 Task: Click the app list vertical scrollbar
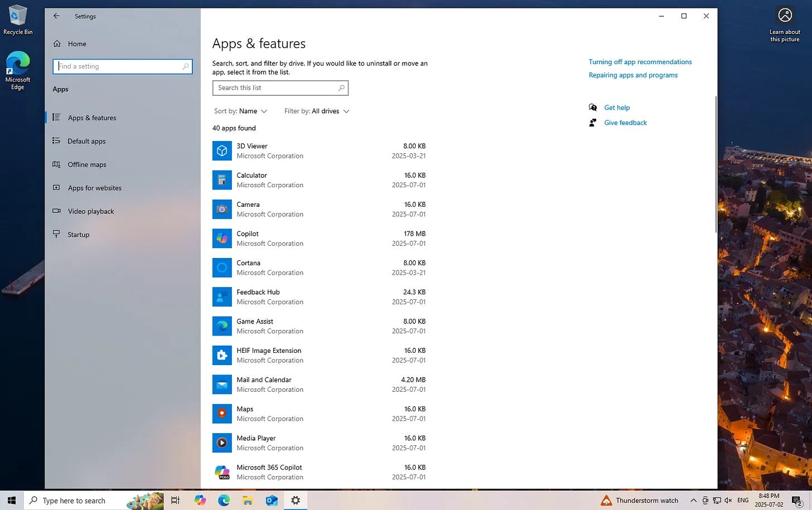pyautogui.click(x=716, y=164)
